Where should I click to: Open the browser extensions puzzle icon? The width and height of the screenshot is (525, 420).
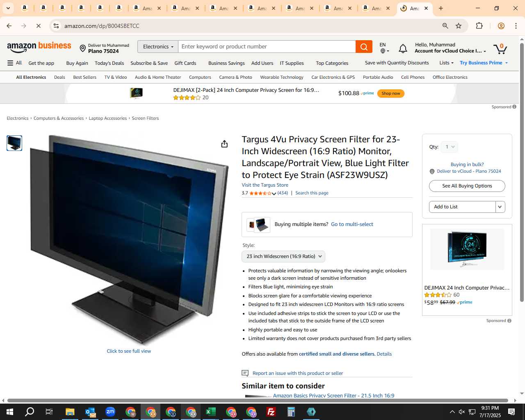pyautogui.click(x=479, y=26)
